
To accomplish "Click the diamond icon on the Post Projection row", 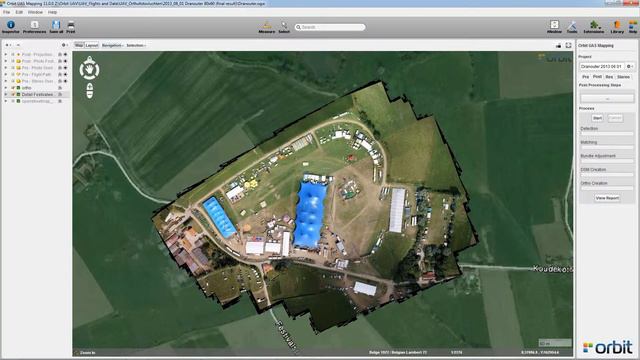I will (65, 54).
